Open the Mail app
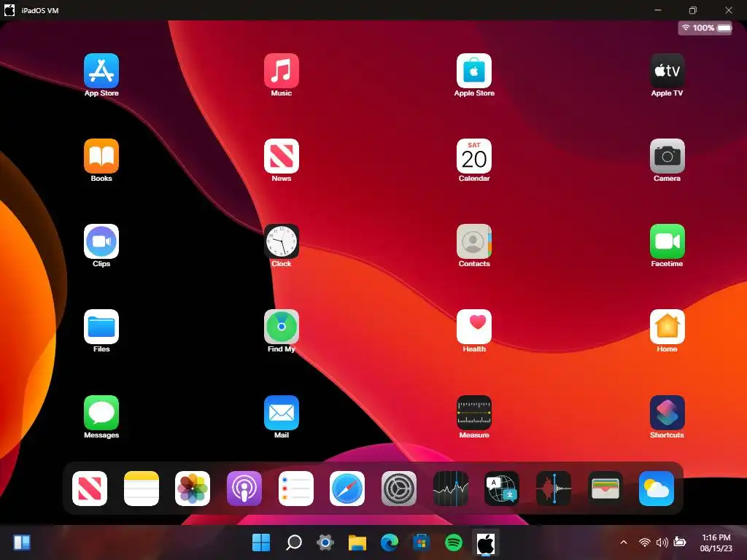This screenshot has height=560, width=747. (281, 413)
